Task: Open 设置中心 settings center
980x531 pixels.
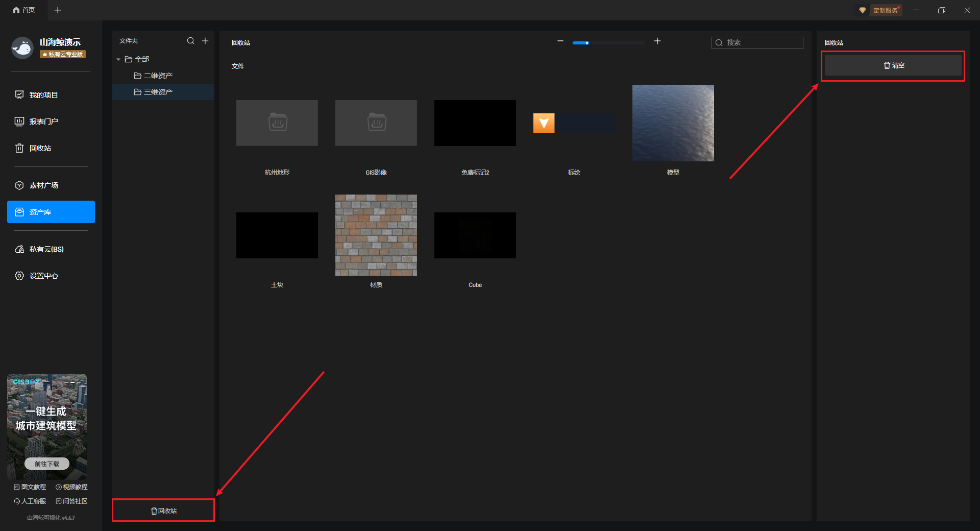Action: point(44,276)
